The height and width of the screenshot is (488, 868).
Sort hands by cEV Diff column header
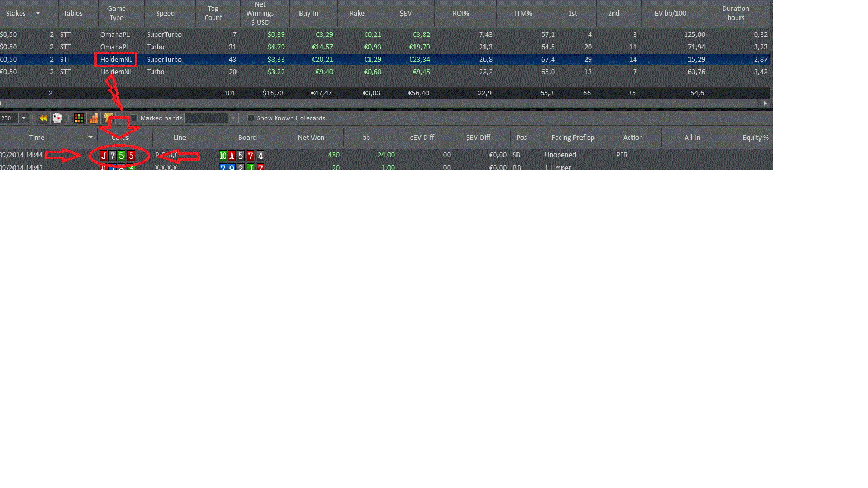422,137
